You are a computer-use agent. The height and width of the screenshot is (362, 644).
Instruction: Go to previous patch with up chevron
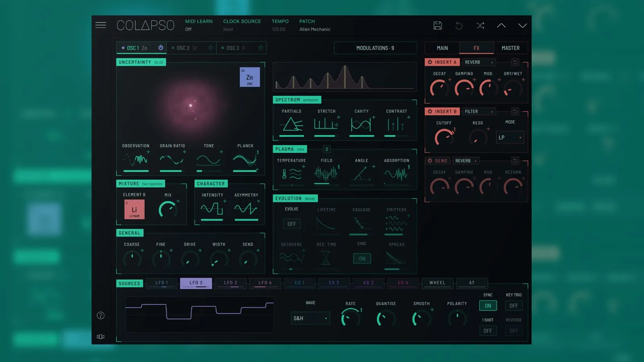point(501,25)
